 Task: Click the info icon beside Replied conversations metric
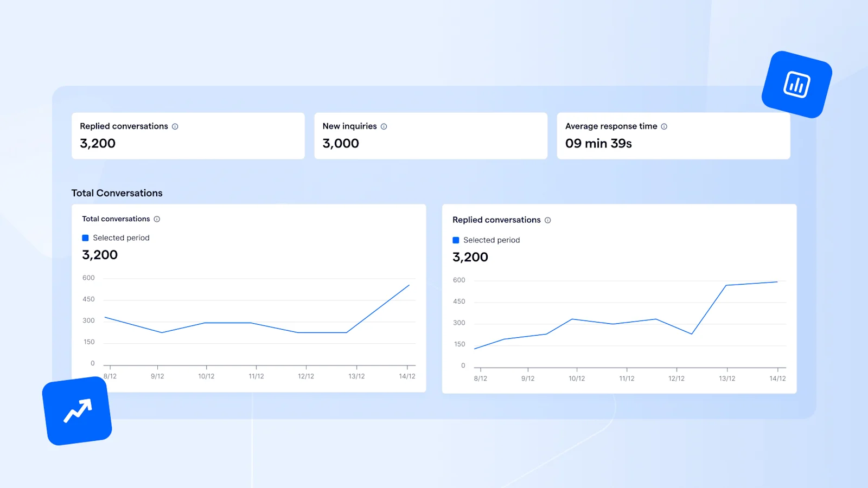coord(175,126)
